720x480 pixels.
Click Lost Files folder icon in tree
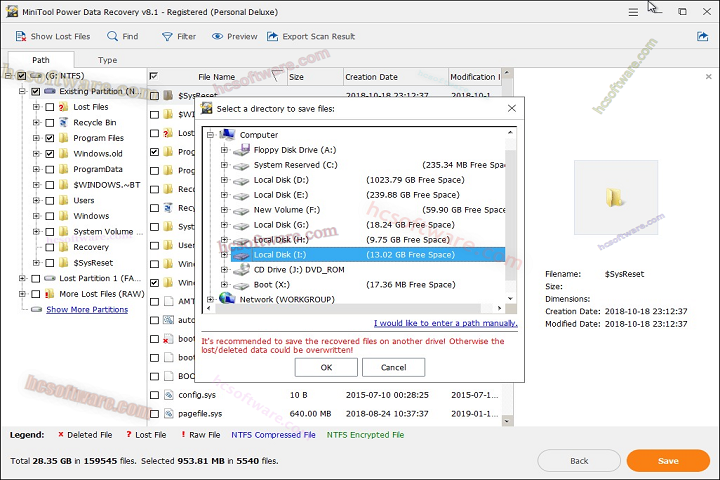(63, 107)
